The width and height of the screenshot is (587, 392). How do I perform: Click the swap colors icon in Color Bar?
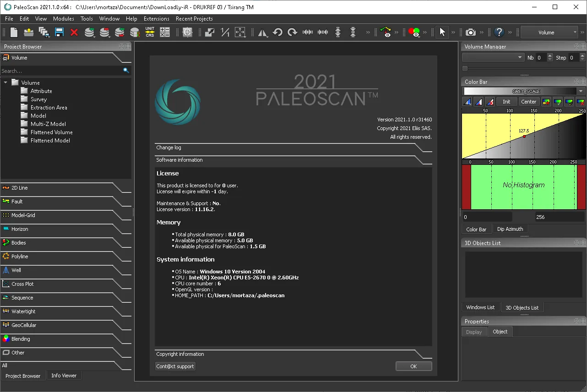pos(546,102)
